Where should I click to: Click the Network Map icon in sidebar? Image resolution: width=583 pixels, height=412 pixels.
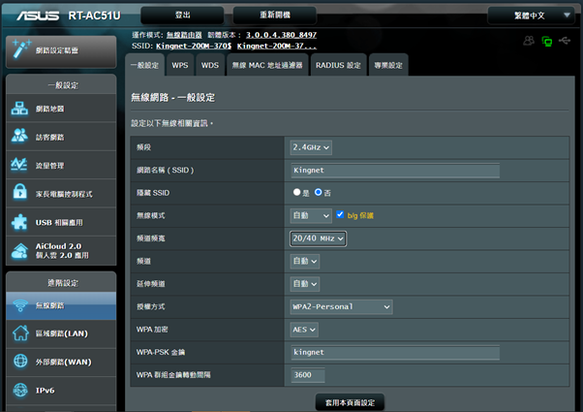click(x=19, y=109)
